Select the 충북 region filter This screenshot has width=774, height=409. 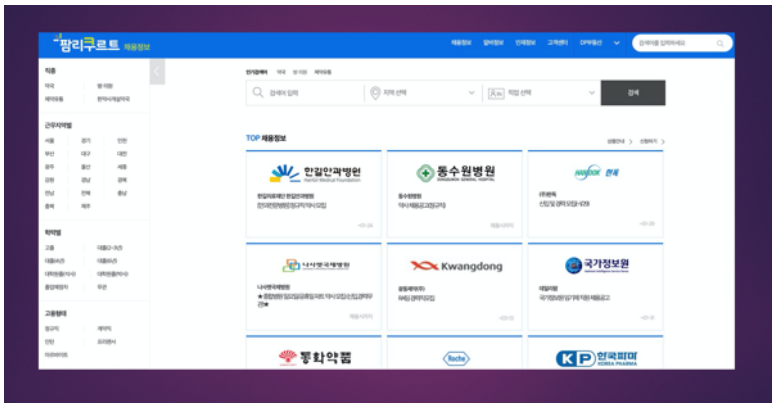click(49, 206)
